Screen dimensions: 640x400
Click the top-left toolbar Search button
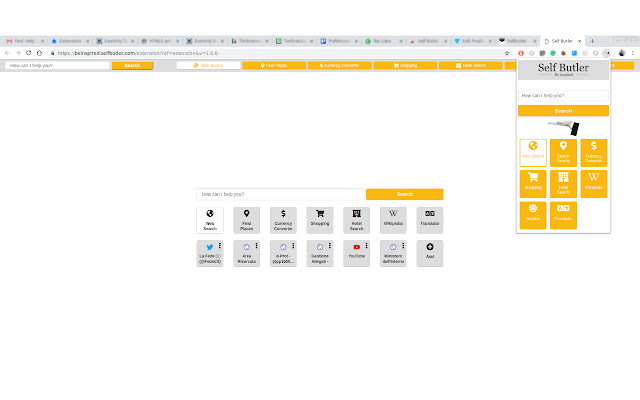point(132,65)
